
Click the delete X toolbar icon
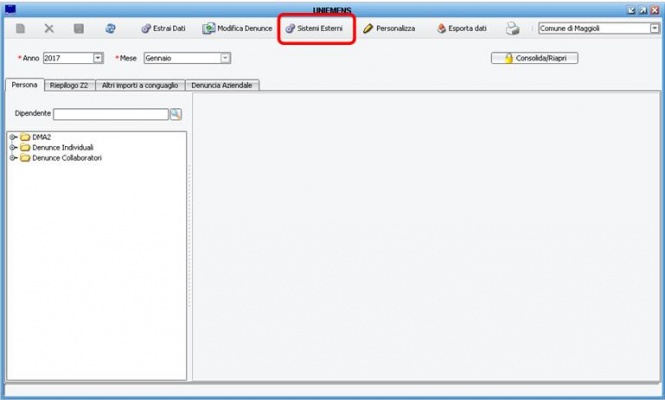click(x=49, y=28)
